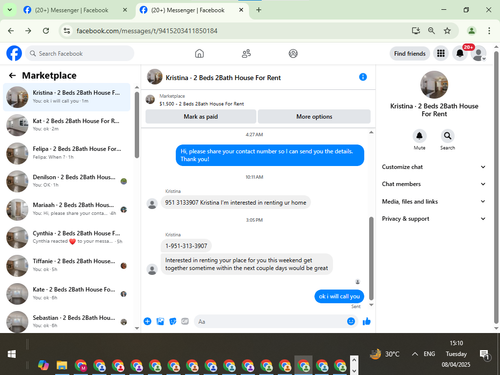Expand Media, files and links section

(433, 201)
